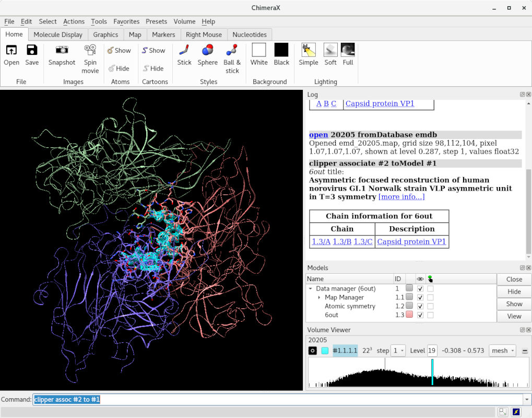Open the step dropdown in Volume Viewer

[398, 351]
